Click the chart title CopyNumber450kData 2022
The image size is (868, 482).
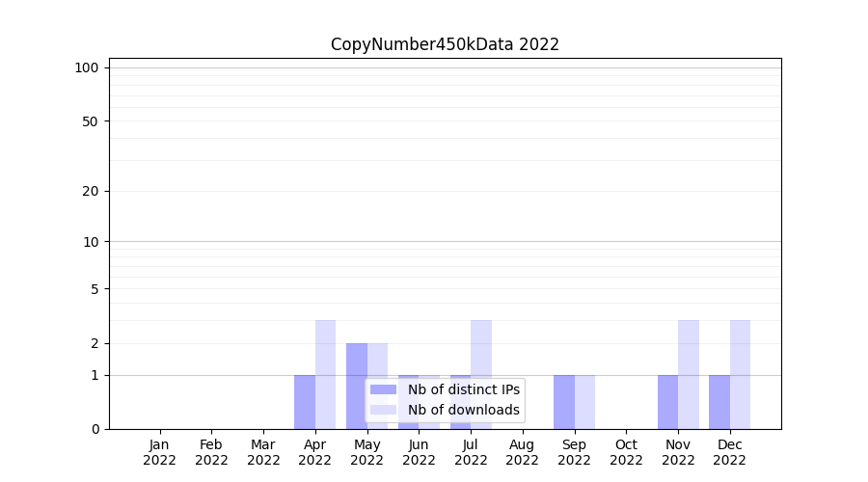(x=445, y=44)
